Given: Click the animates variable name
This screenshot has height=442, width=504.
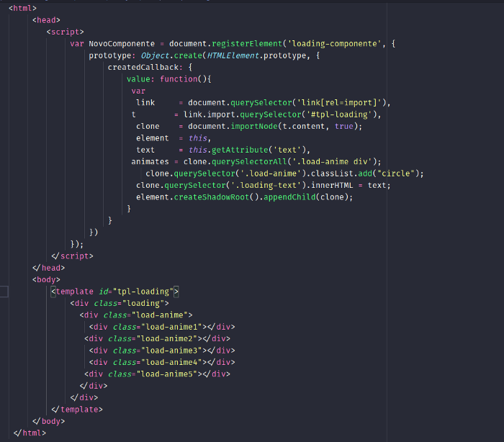Looking at the screenshot, I should point(150,162).
